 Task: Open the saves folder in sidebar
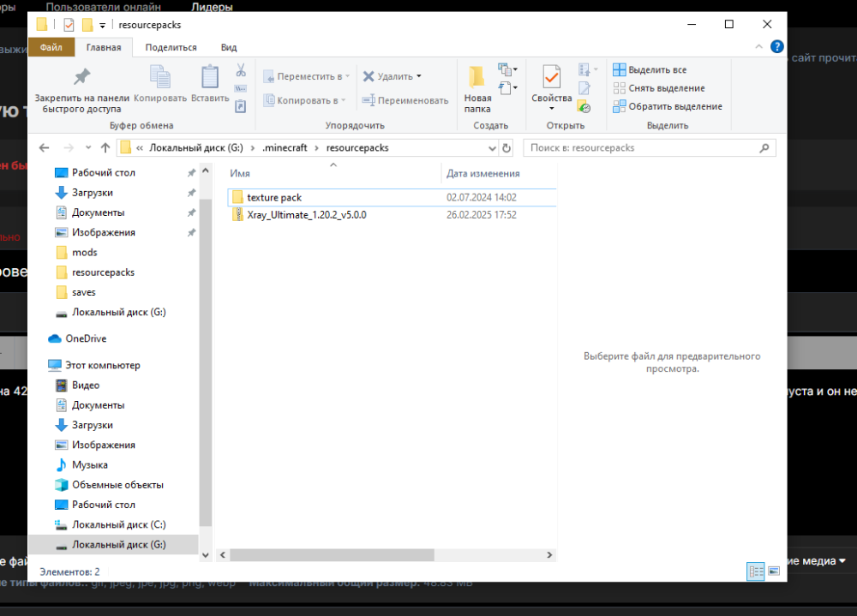coord(83,292)
